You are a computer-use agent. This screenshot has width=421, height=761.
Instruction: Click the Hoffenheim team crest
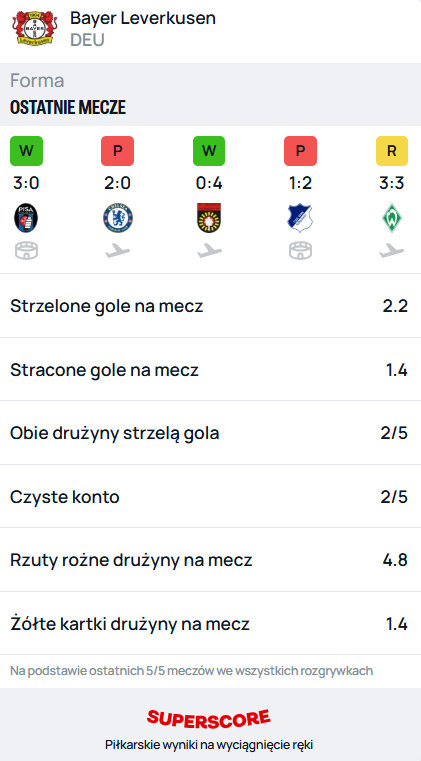300,218
